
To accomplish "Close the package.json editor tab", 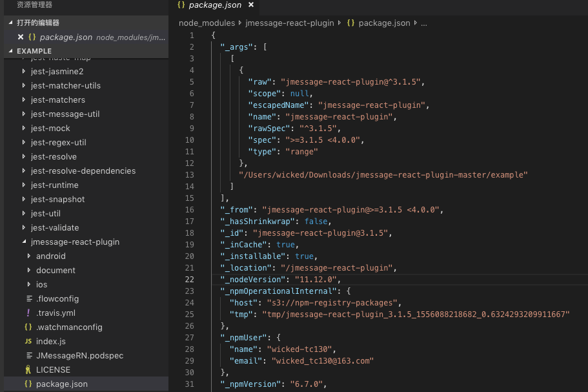I will 251,5.
